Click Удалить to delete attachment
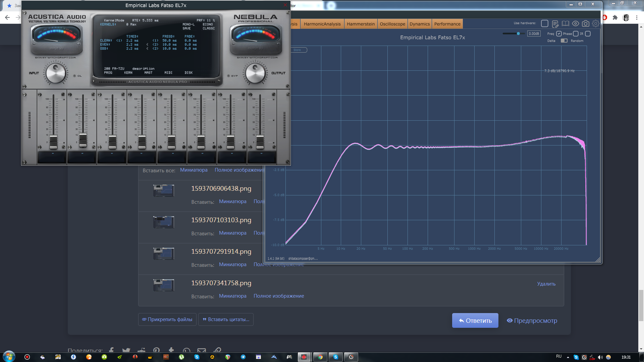 point(546,284)
